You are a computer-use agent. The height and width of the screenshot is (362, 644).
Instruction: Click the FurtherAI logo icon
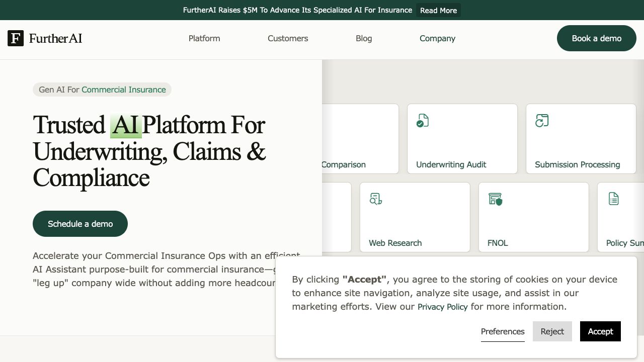coord(16,38)
